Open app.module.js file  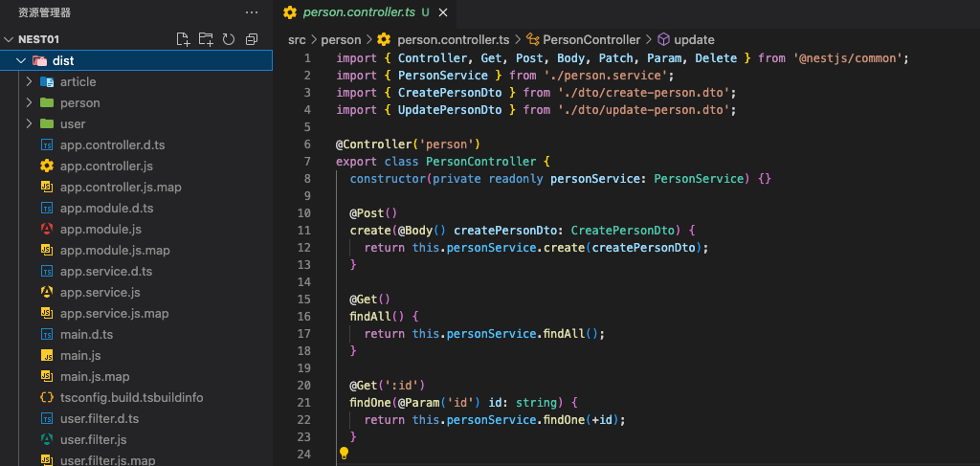coord(100,230)
